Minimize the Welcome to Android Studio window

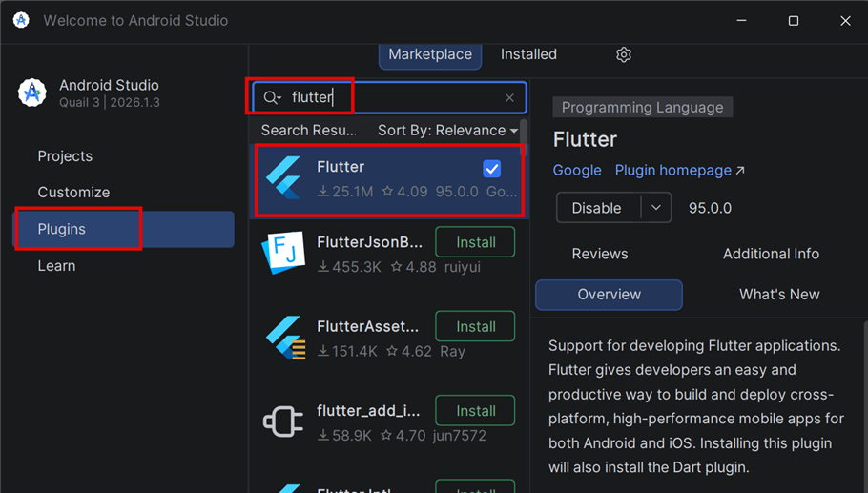[741, 20]
